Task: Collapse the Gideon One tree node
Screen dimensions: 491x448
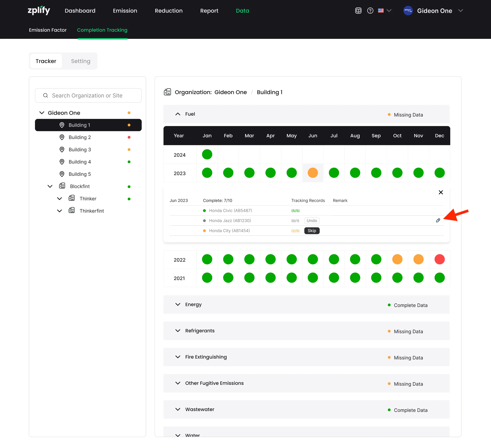Action: pyautogui.click(x=42, y=113)
